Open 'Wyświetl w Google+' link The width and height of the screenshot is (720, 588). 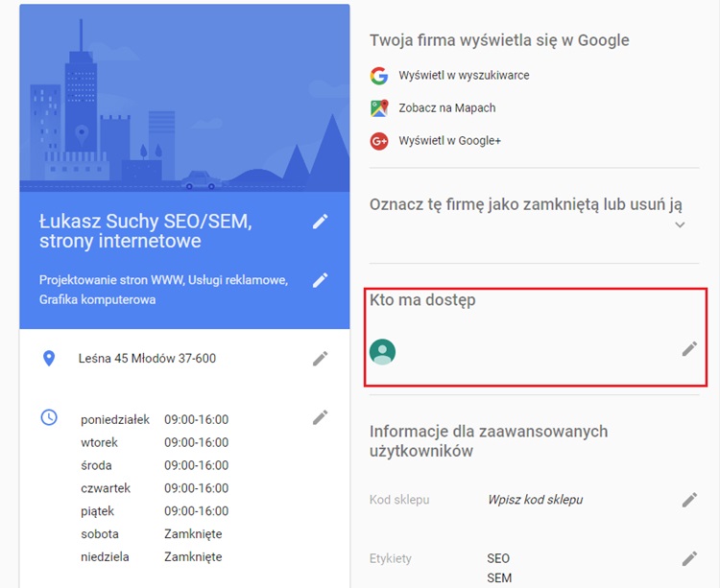(x=449, y=141)
